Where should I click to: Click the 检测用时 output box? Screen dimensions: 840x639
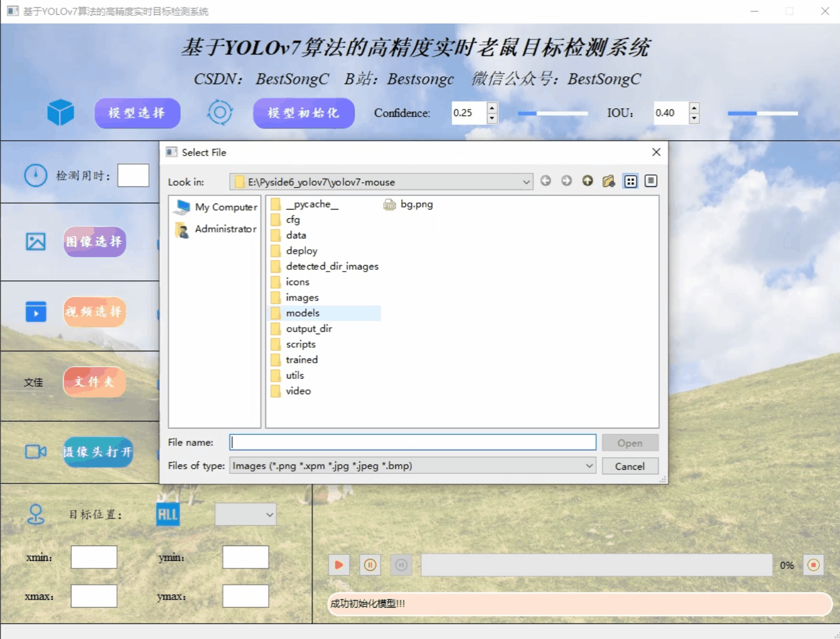coord(133,176)
